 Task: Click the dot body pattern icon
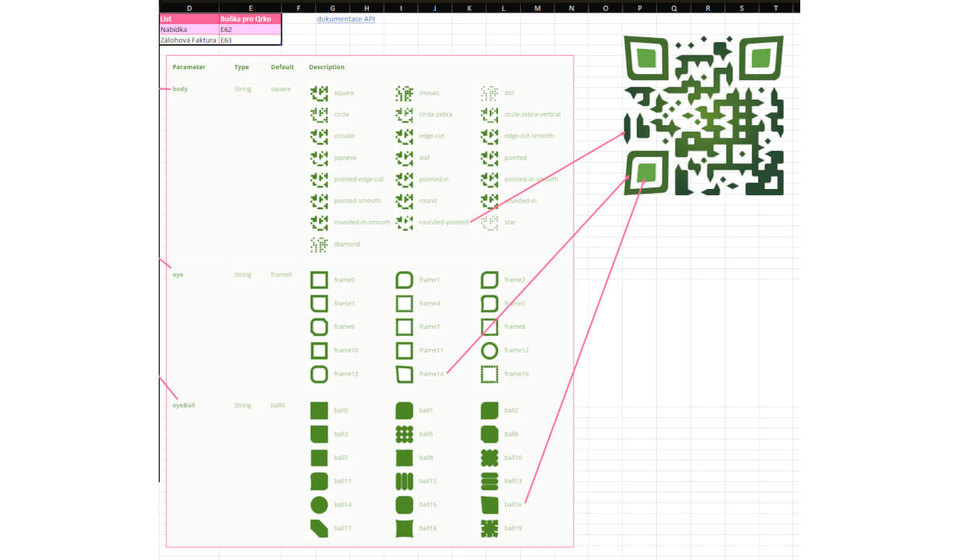tap(490, 93)
